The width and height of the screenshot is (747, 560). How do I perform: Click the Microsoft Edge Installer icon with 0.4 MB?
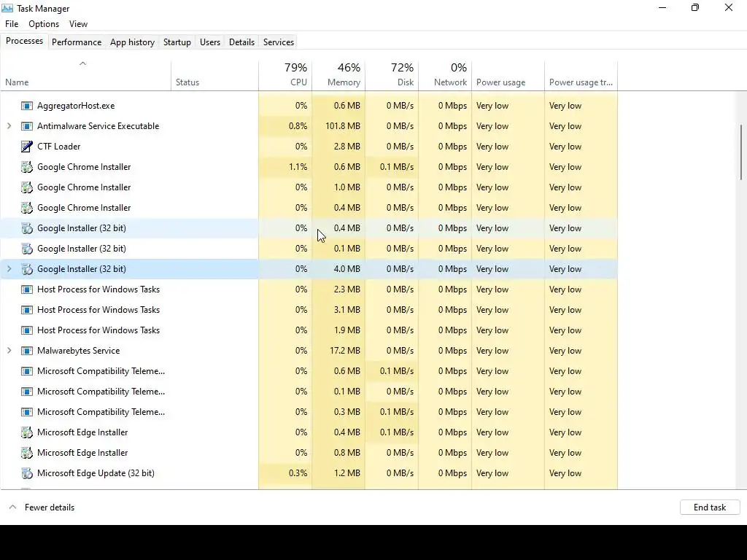[27, 432]
